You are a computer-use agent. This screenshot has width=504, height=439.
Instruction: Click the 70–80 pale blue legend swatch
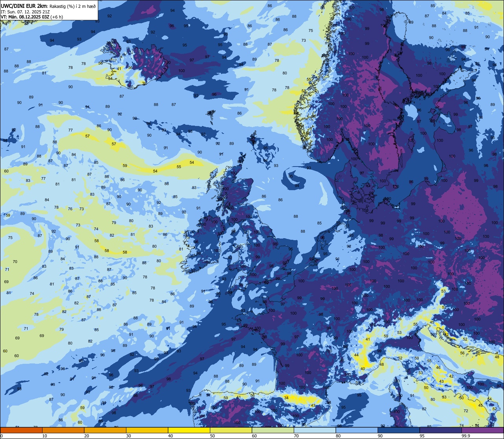[x=315, y=430]
